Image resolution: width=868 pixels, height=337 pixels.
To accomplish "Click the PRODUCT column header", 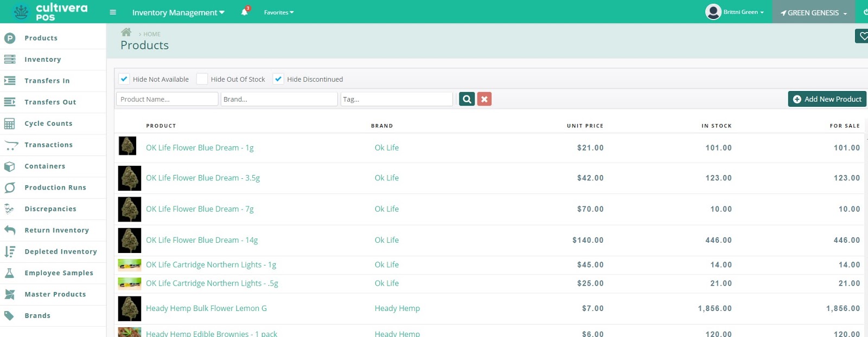I will tap(161, 126).
